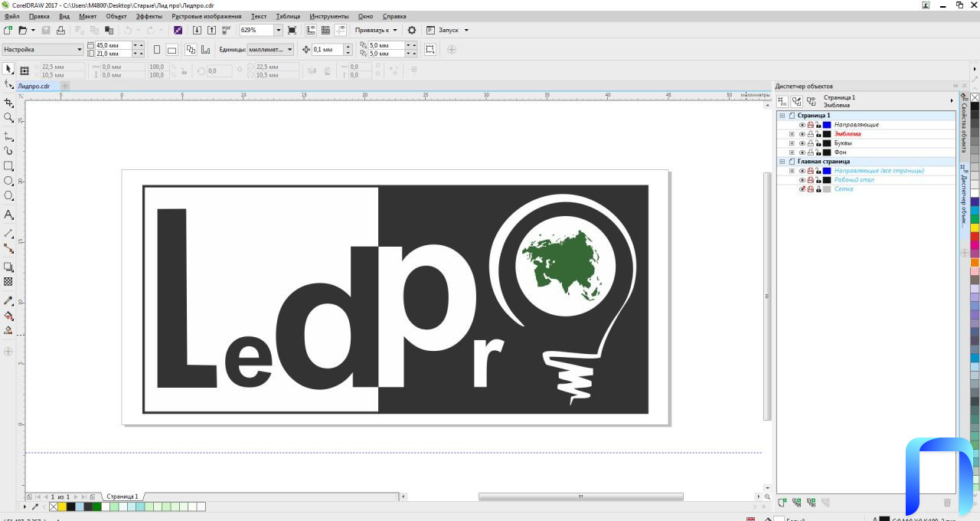The height and width of the screenshot is (521, 980).
Task: Toggle visibility eye of Эмблема layer
Action: [x=802, y=134]
